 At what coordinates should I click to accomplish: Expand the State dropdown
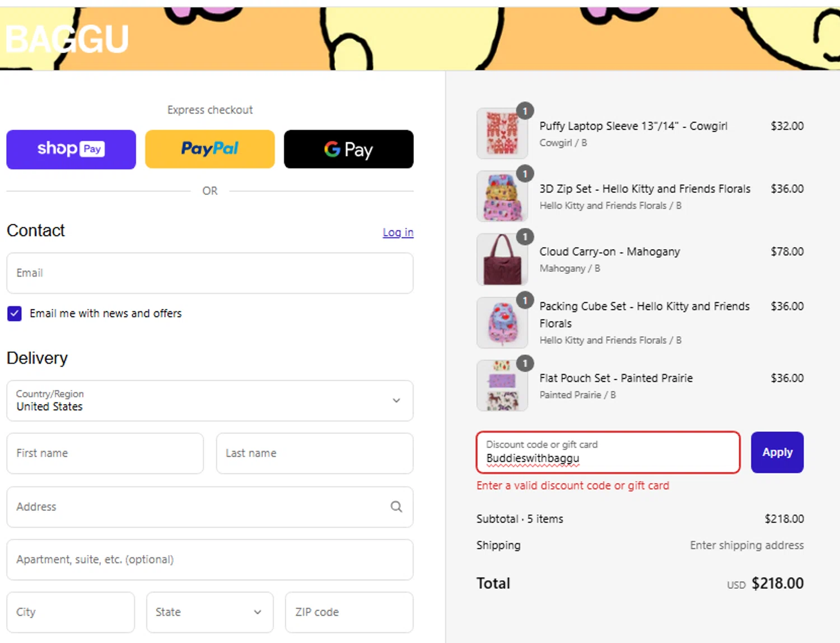point(210,612)
